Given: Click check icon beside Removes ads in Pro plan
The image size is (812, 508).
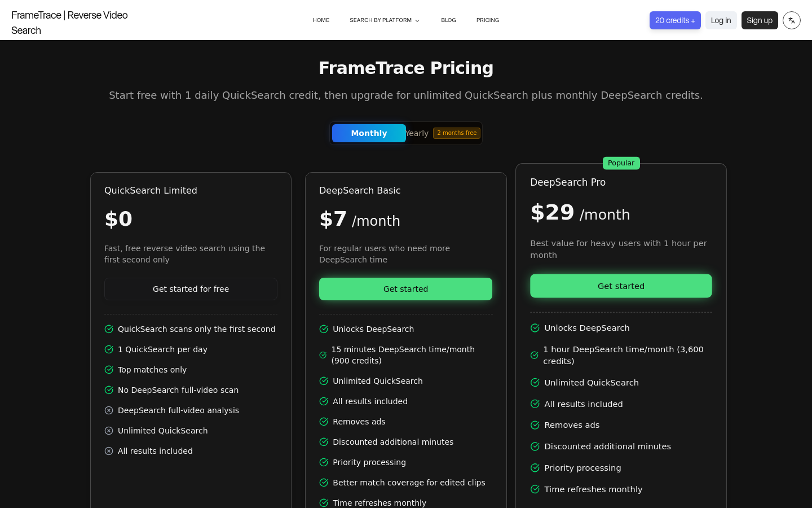Looking at the screenshot, I should pyautogui.click(x=535, y=425).
